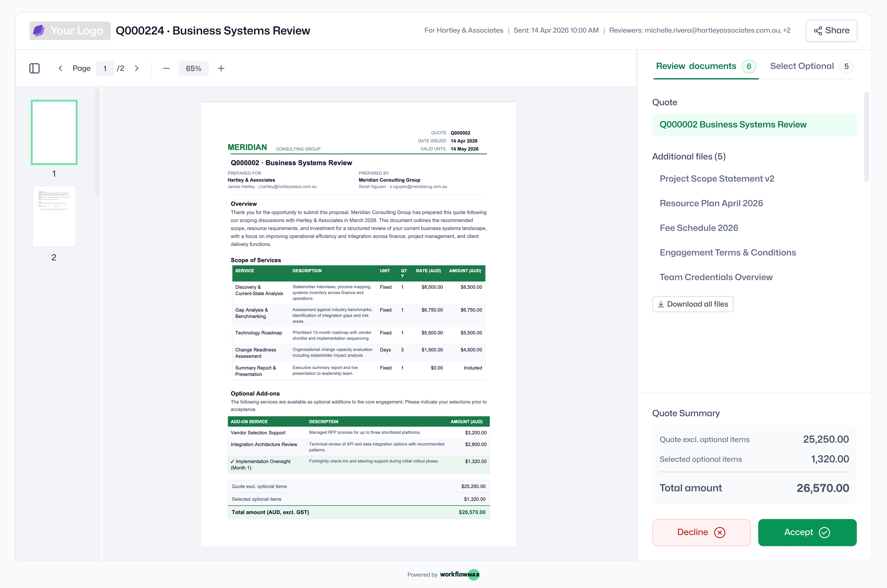Click the page number input field
Screen dimensions: 887x588
coord(105,68)
